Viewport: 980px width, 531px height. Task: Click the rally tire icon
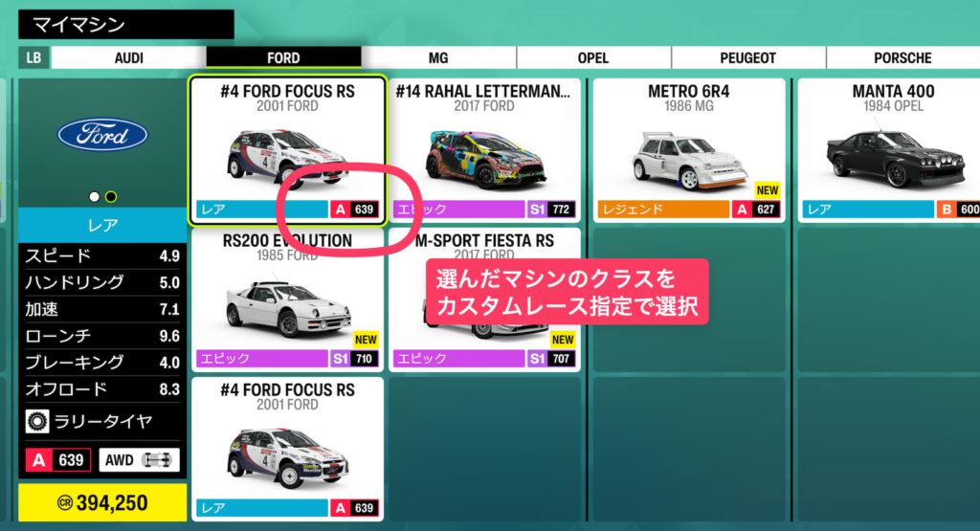tap(37, 422)
